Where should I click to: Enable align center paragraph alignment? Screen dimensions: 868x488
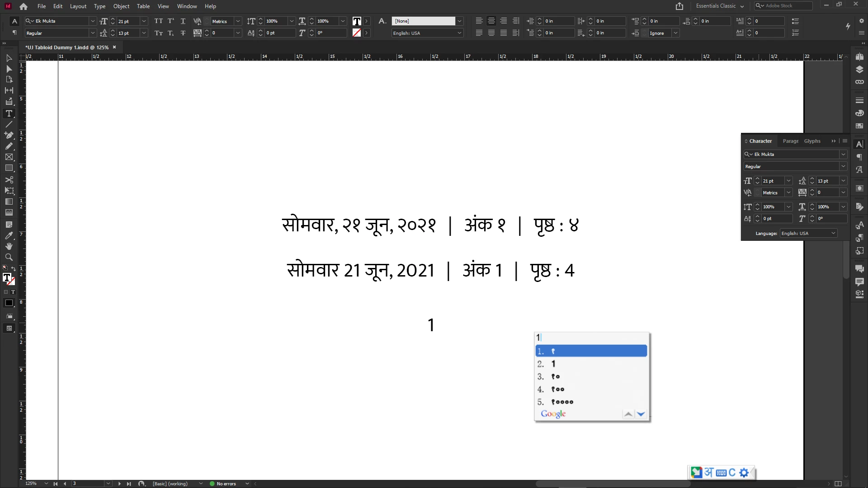(491, 21)
